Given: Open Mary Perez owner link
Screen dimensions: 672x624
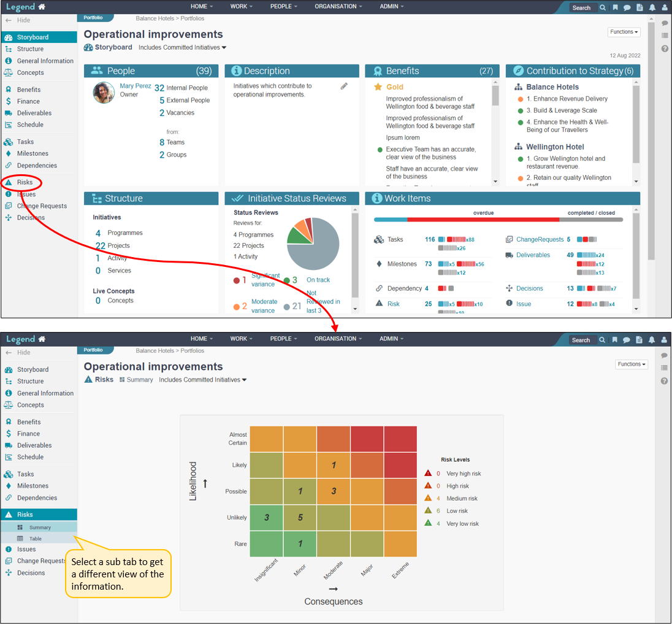Looking at the screenshot, I should 135,86.
